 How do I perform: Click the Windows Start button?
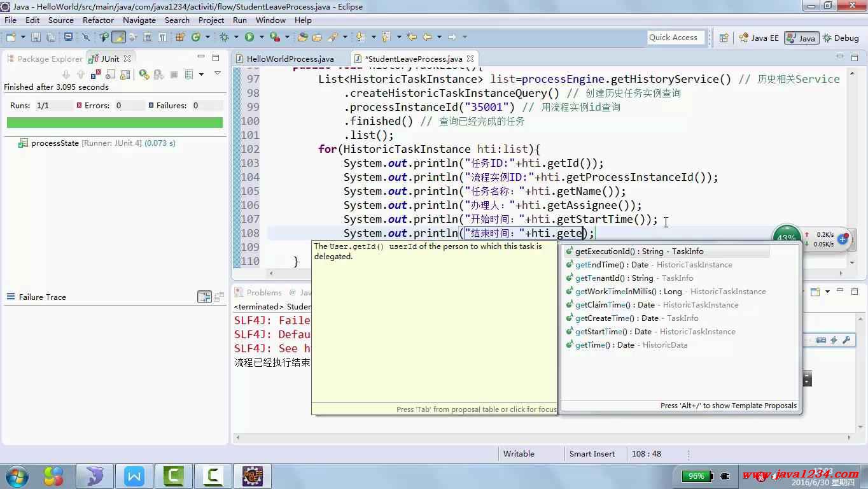pyautogui.click(x=17, y=476)
